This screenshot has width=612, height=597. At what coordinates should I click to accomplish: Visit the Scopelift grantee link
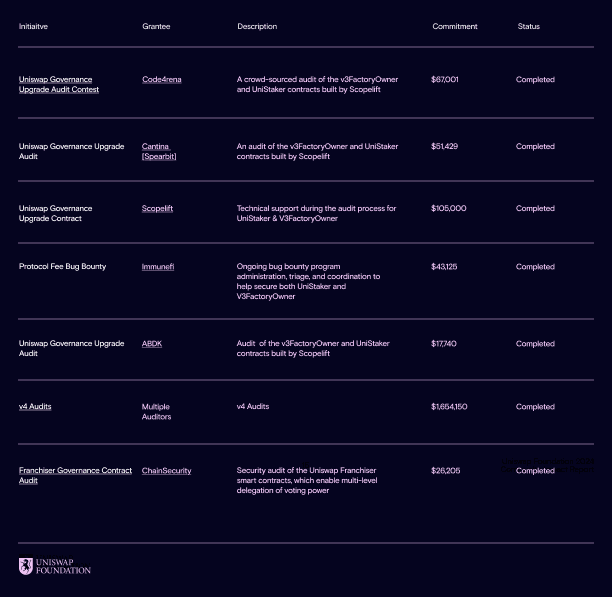157,208
